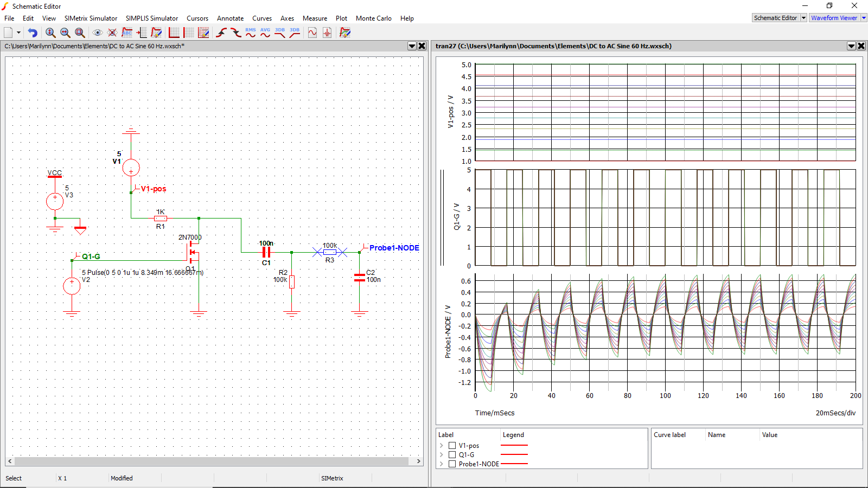Open the Curves menu
This screenshot has height=488, width=868.
pyautogui.click(x=262, y=18)
